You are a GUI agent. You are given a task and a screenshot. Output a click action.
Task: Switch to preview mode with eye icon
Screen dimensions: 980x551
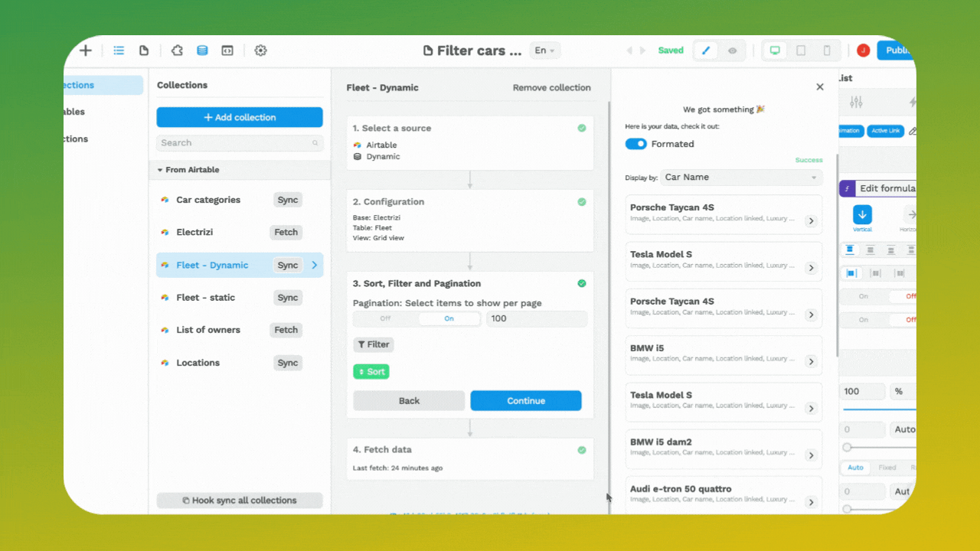733,51
